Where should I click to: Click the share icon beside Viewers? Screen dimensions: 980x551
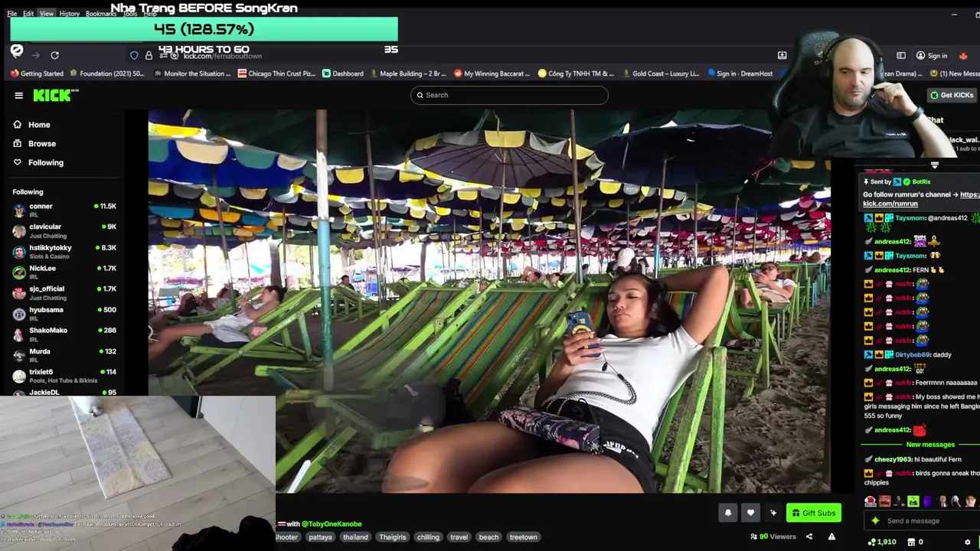pyautogui.click(x=808, y=536)
